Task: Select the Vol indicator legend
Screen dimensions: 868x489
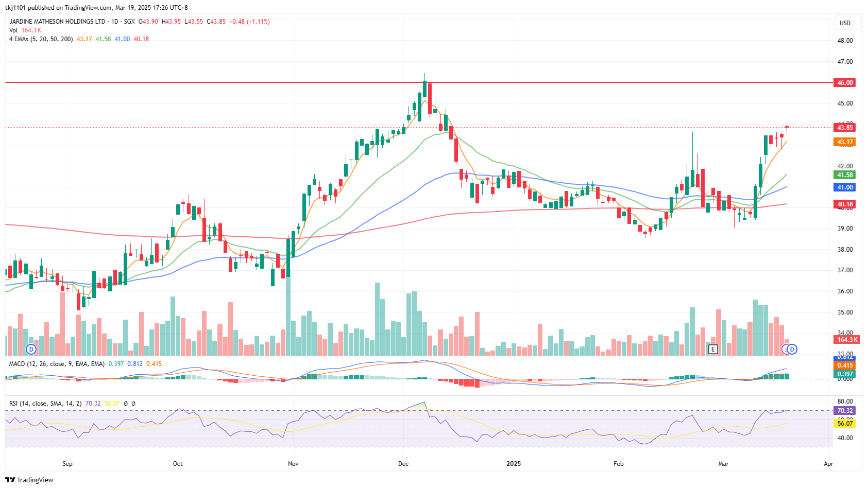Action: pyautogui.click(x=13, y=30)
